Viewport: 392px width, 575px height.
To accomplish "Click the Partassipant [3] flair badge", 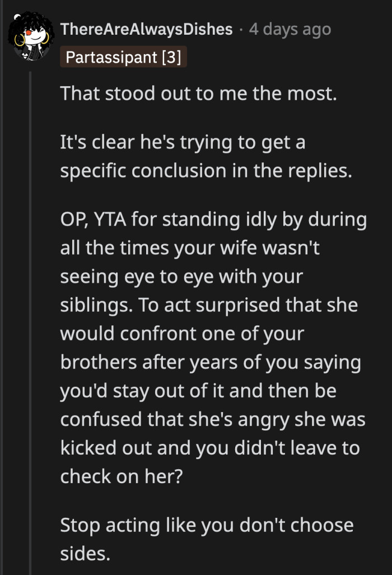I will pos(124,57).
